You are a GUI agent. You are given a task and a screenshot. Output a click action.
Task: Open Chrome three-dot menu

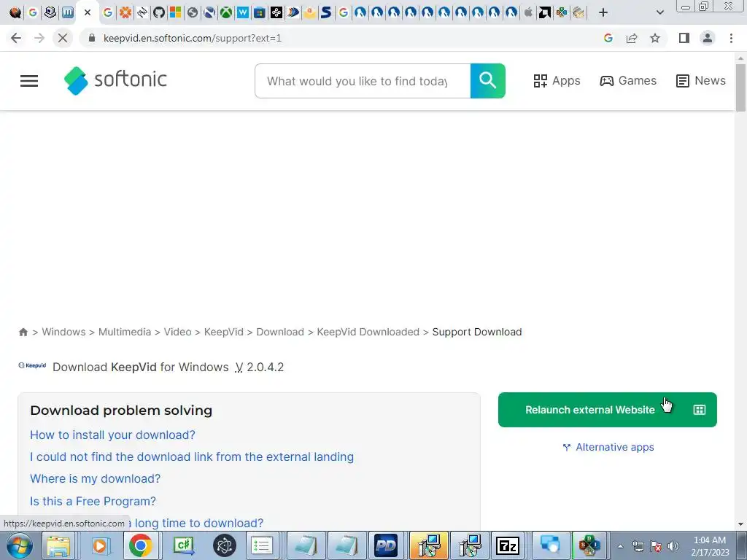tap(731, 38)
